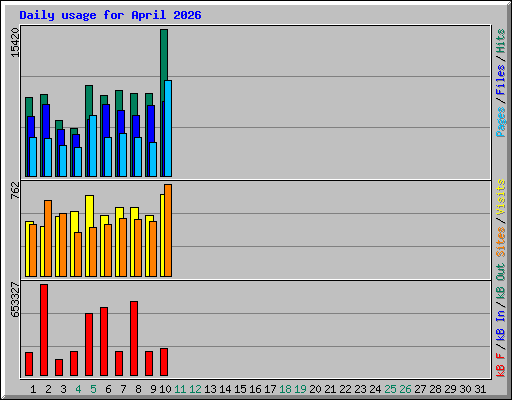Click day label 7 on the x-axis
The width and height of the screenshot is (512, 400).
(x=123, y=389)
